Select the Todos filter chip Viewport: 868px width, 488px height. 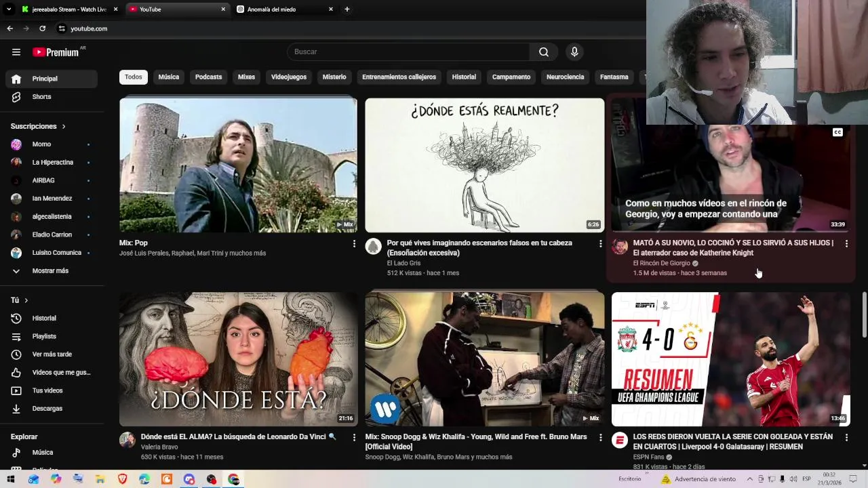point(134,77)
